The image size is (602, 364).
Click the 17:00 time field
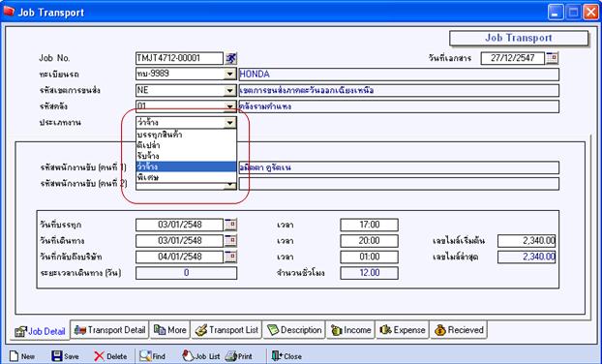click(x=369, y=225)
